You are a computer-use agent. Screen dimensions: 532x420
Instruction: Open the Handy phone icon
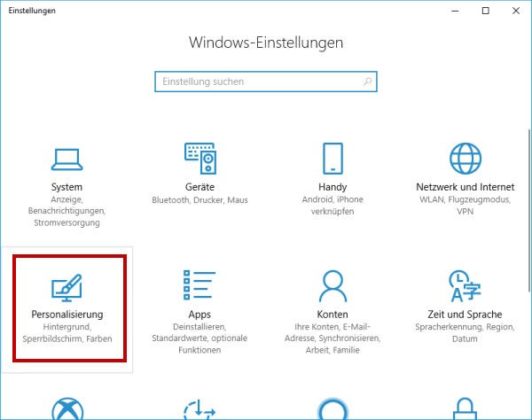coord(332,159)
